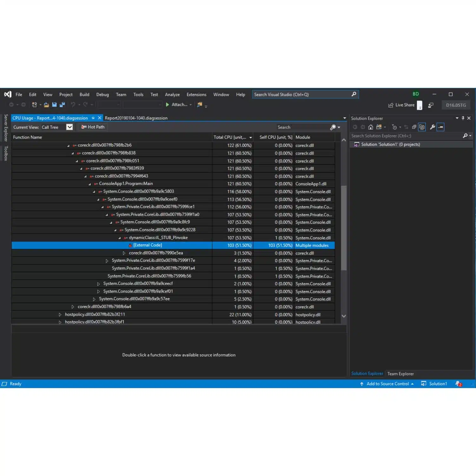Click the Properties wrench icon
This screenshot has width=476, height=476.
click(432, 127)
